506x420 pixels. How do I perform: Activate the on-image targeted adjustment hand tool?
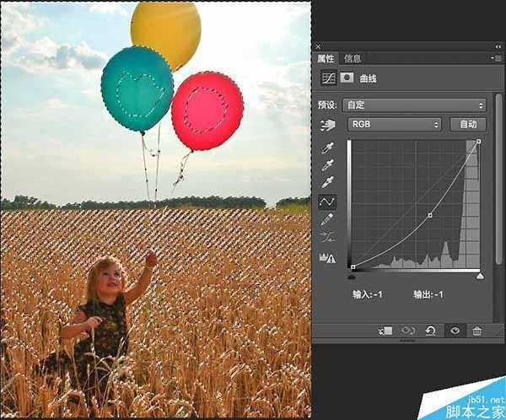click(327, 125)
